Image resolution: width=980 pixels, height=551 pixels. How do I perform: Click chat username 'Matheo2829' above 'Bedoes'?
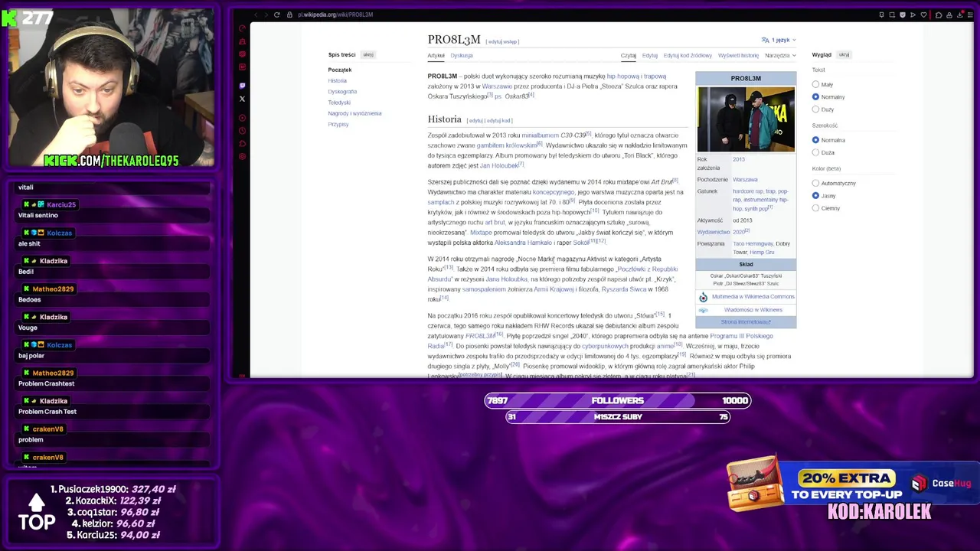point(53,289)
